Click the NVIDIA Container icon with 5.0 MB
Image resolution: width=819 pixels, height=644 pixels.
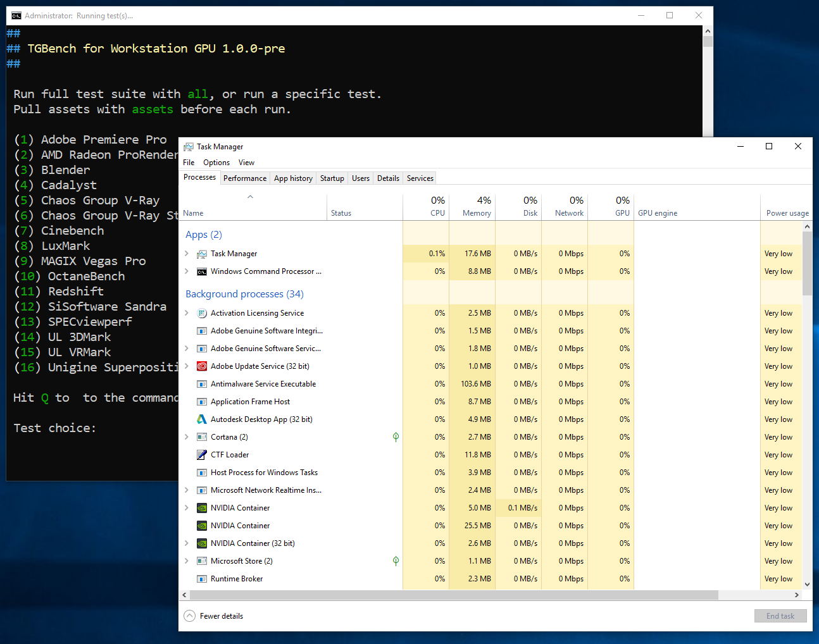(202, 508)
